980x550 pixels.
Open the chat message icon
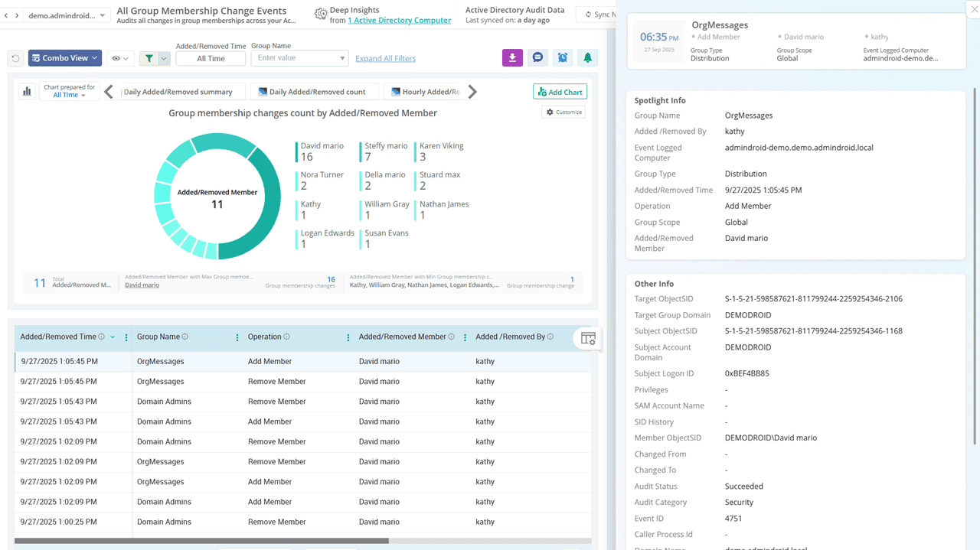tap(537, 58)
